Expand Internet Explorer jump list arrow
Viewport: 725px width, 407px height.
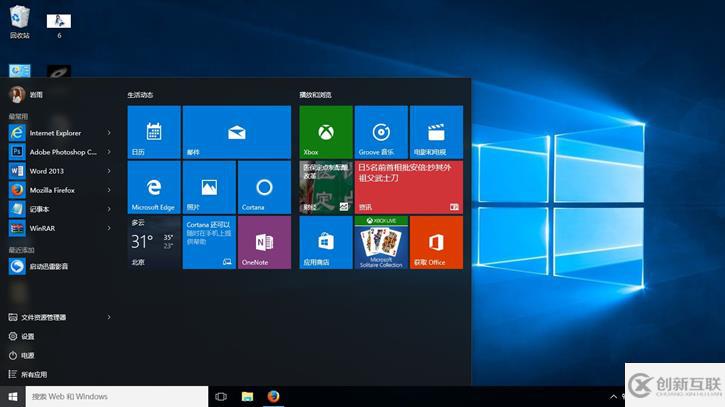110,133
